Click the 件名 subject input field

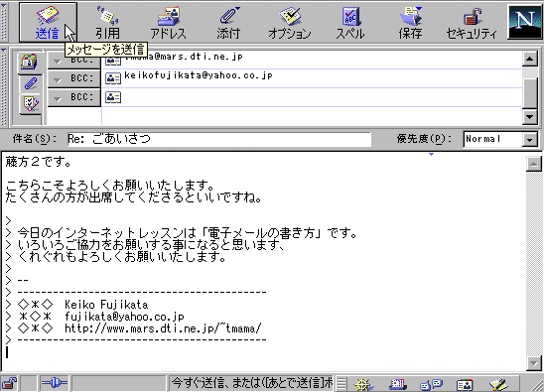219,139
